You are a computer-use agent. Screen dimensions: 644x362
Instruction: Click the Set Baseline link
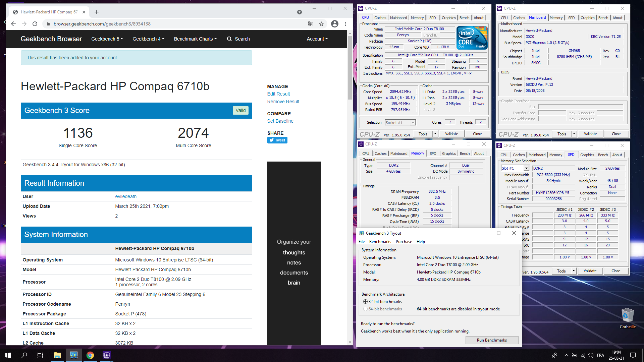coord(280,121)
